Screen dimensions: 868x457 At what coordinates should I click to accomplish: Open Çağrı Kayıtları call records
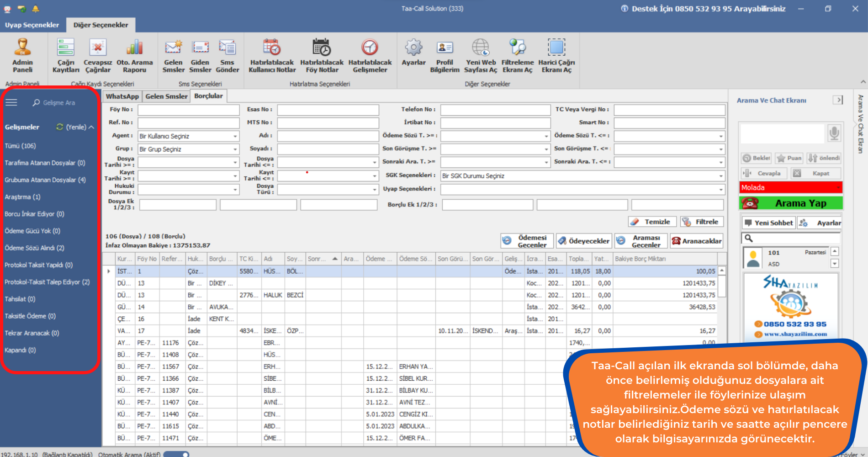point(66,55)
